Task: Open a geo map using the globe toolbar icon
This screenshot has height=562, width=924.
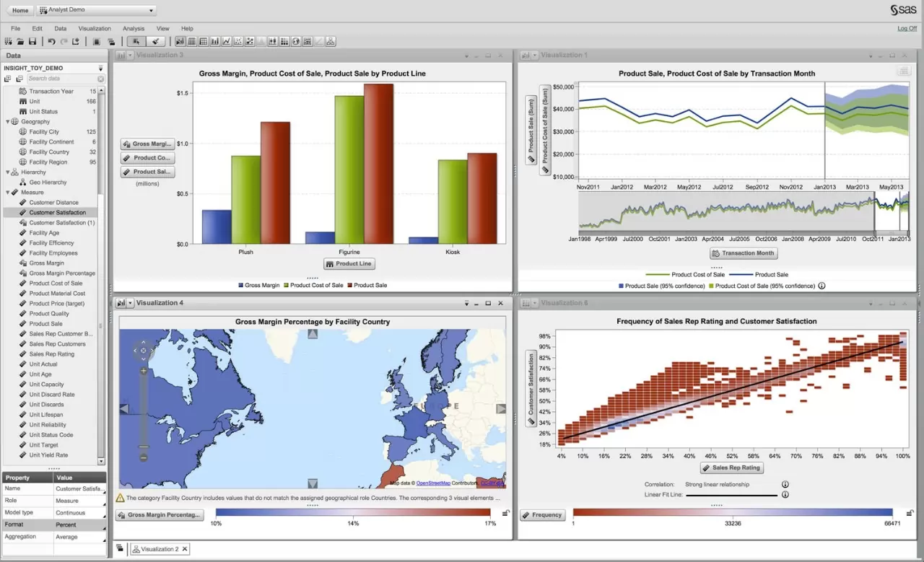Action: (x=297, y=41)
